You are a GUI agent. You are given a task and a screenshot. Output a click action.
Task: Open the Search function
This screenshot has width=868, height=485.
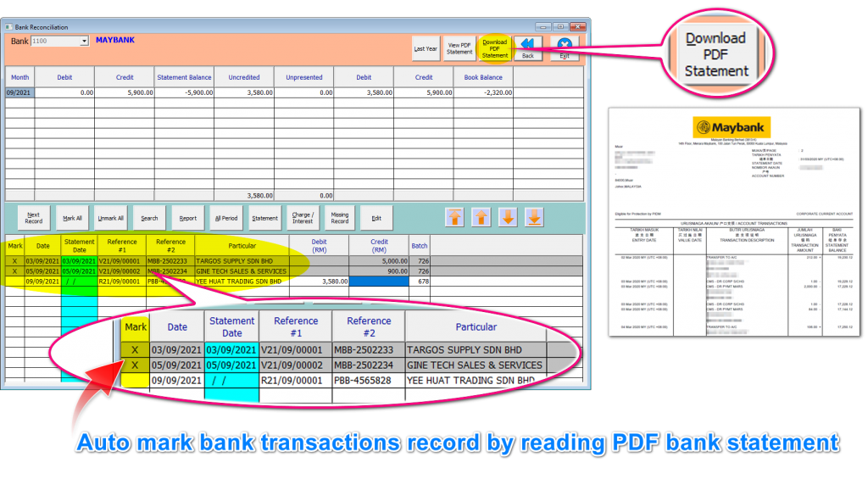(149, 218)
